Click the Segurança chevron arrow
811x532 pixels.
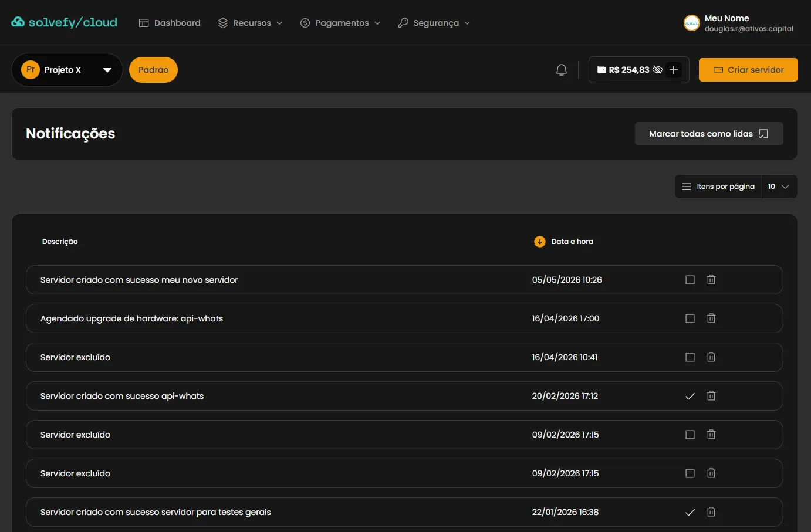[x=467, y=23]
